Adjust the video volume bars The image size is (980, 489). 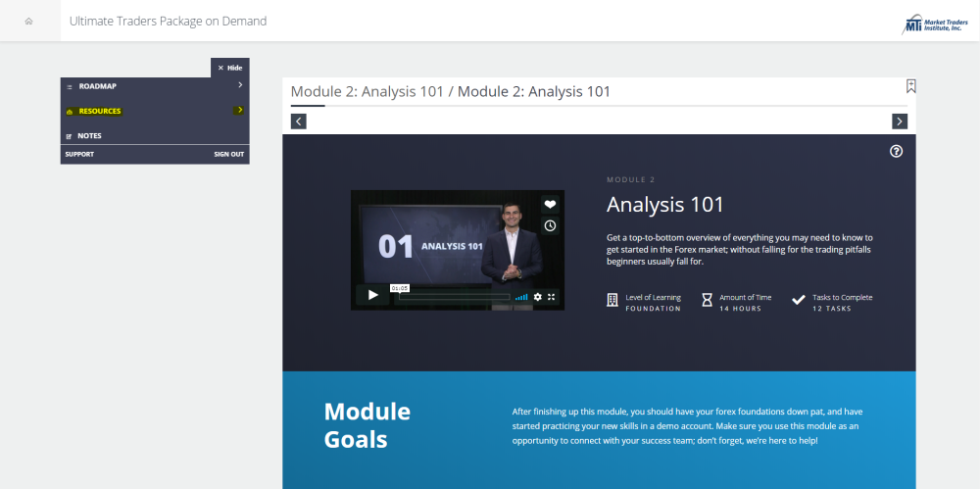521,297
